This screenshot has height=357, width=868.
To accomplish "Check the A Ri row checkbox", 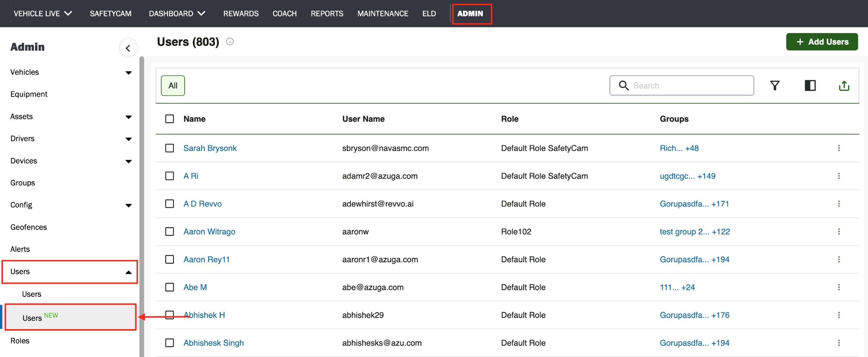I will point(169,176).
